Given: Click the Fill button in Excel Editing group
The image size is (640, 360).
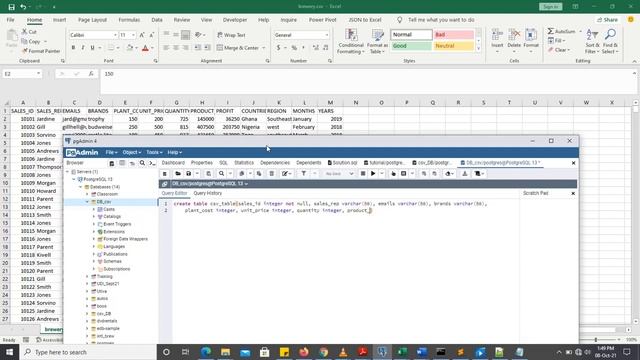Looking at the screenshot, I should tap(556, 40).
